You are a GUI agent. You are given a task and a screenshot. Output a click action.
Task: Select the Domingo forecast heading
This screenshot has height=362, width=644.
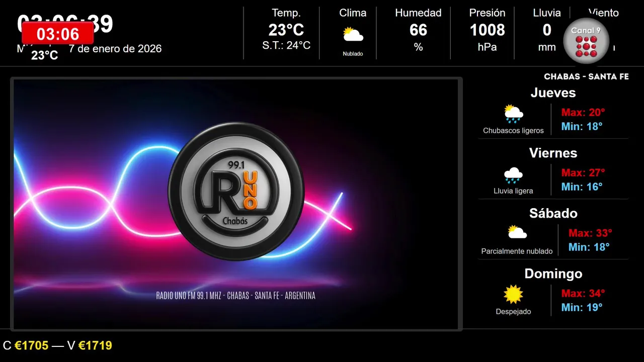pyautogui.click(x=553, y=274)
